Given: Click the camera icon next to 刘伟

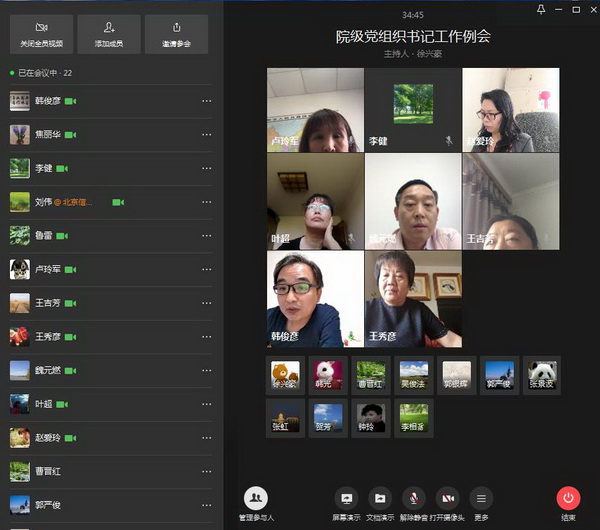Looking at the screenshot, I should (x=118, y=202).
